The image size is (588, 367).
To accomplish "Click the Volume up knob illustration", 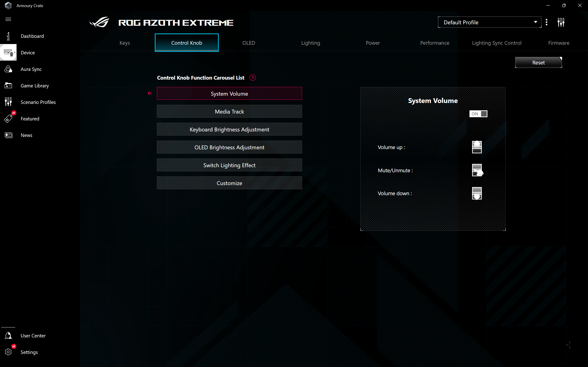I will (477, 147).
